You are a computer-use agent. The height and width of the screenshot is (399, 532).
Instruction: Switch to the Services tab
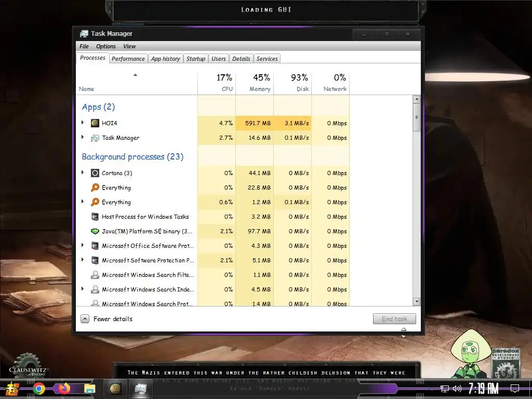267,59
